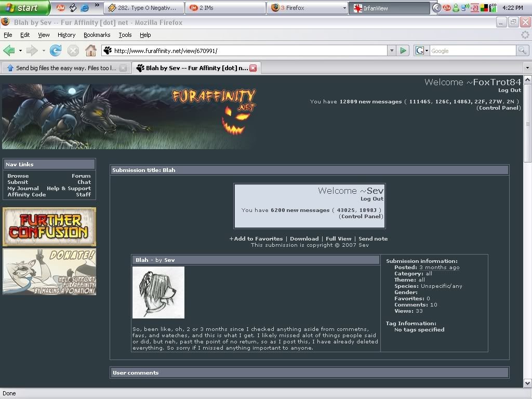Open the History menu

(x=66, y=35)
